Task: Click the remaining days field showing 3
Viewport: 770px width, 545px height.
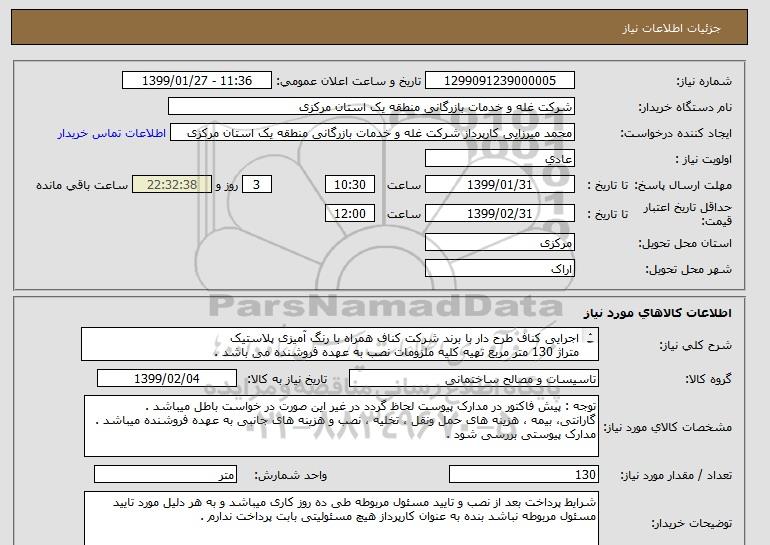Action: pos(257,185)
